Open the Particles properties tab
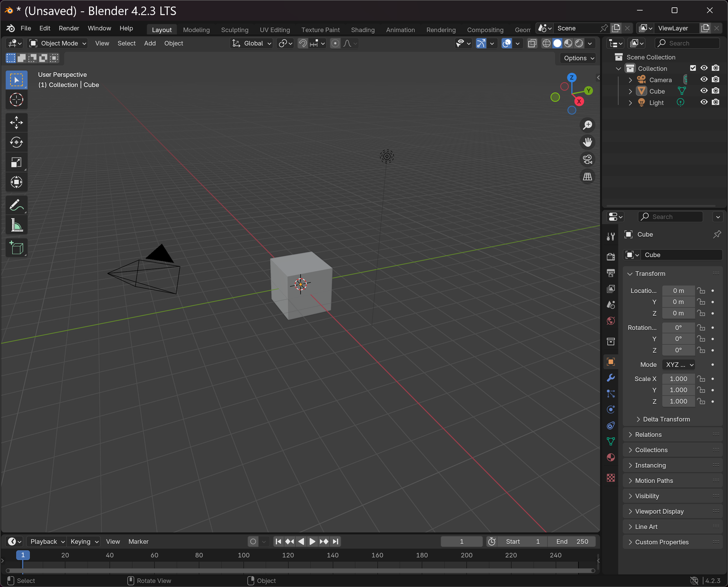 click(x=611, y=394)
